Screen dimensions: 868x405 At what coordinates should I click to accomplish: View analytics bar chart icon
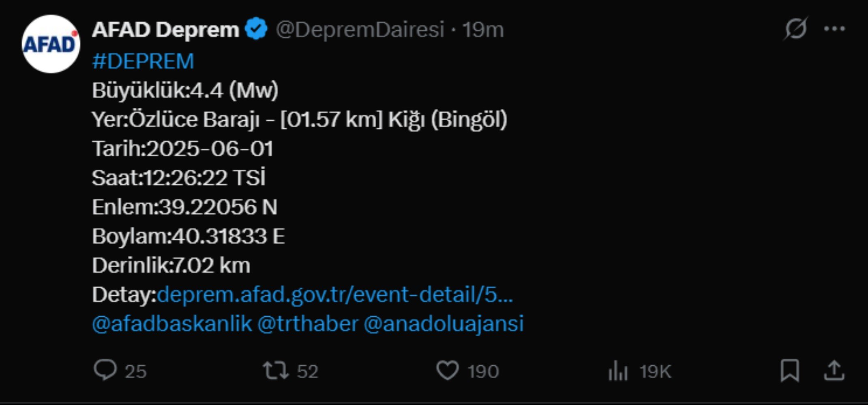(618, 371)
